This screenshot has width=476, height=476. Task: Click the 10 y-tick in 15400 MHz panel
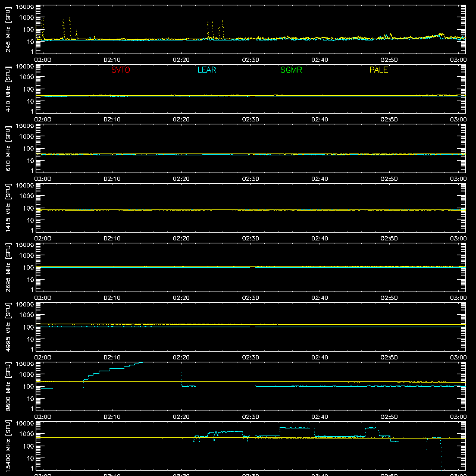(30, 458)
